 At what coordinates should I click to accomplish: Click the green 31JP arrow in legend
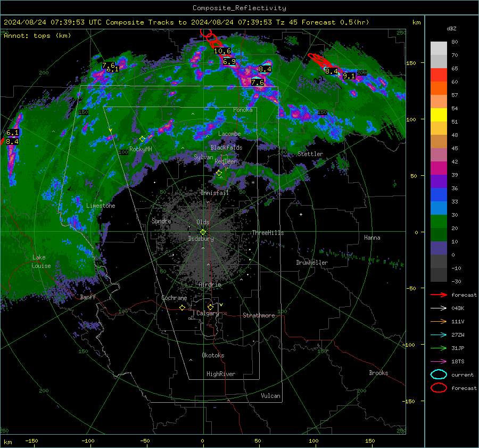(439, 348)
